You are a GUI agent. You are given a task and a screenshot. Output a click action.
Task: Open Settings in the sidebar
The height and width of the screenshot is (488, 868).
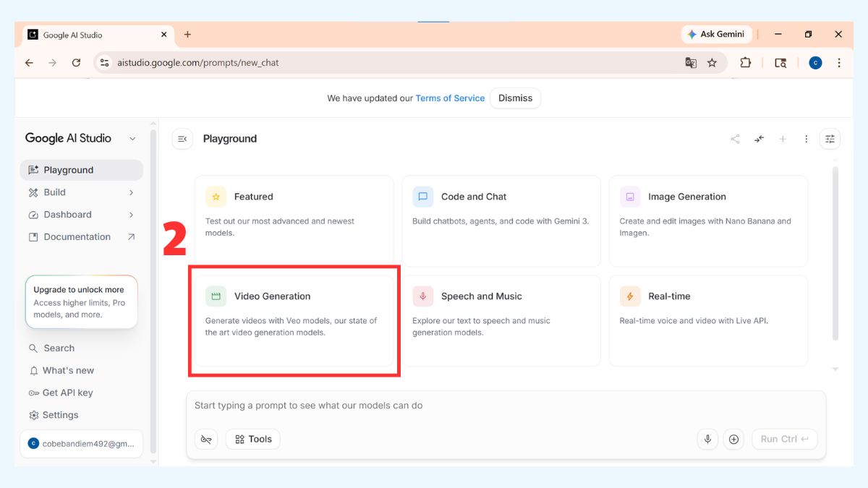pos(81,415)
